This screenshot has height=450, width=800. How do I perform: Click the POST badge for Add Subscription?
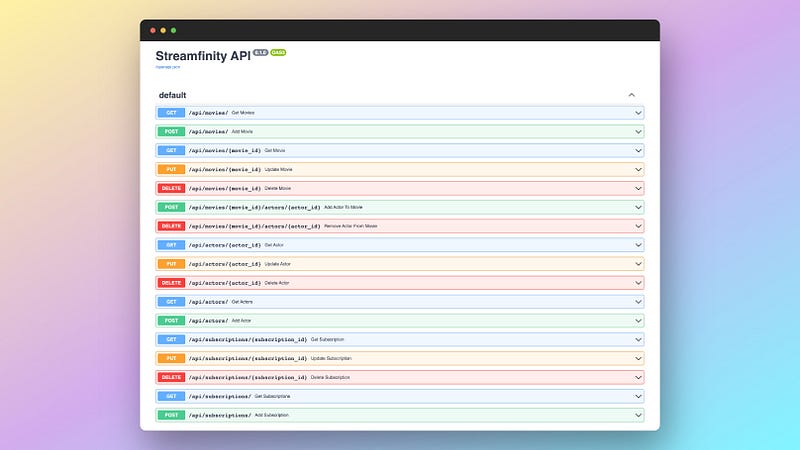(171, 415)
